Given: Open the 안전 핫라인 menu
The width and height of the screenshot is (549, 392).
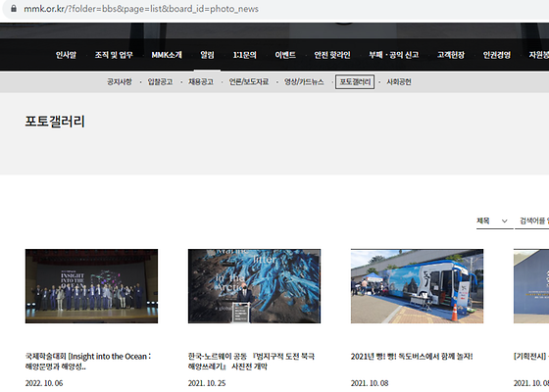Looking at the screenshot, I should tap(332, 55).
